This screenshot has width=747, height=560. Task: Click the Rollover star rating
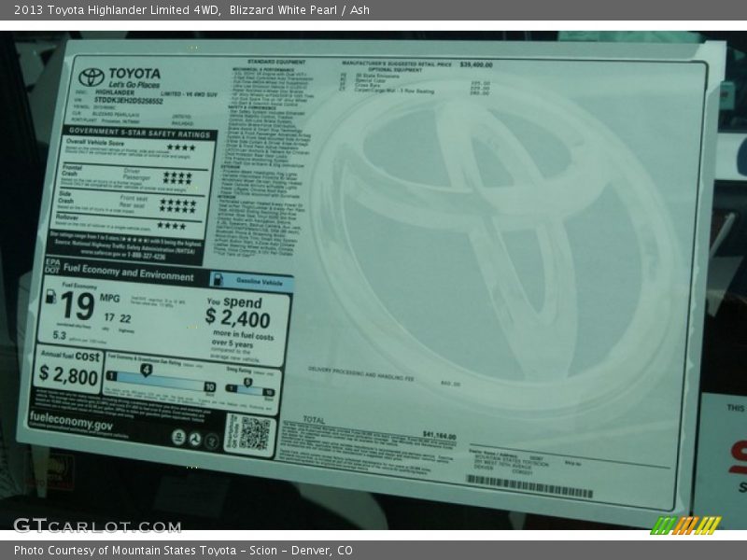coord(172,225)
